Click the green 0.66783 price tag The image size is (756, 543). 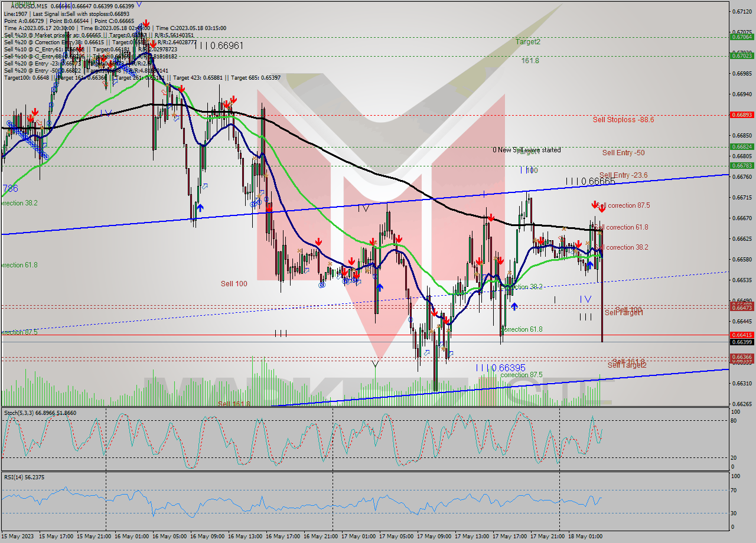[x=742, y=166]
